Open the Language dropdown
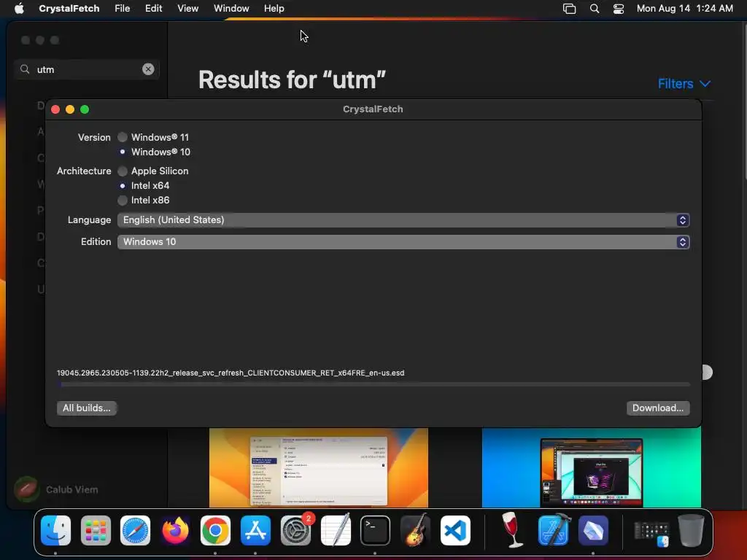The width and height of the screenshot is (747, 560). pos(403,220)
